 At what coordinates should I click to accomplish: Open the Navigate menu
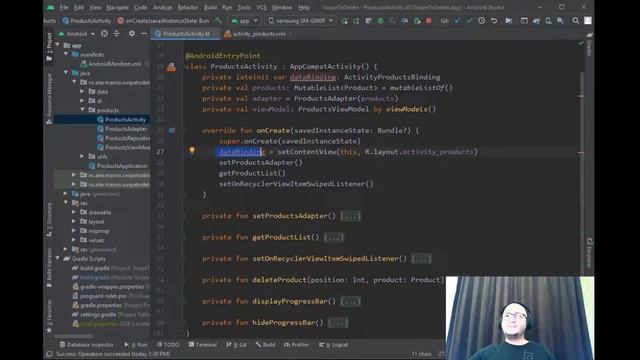tap(117, 7)
